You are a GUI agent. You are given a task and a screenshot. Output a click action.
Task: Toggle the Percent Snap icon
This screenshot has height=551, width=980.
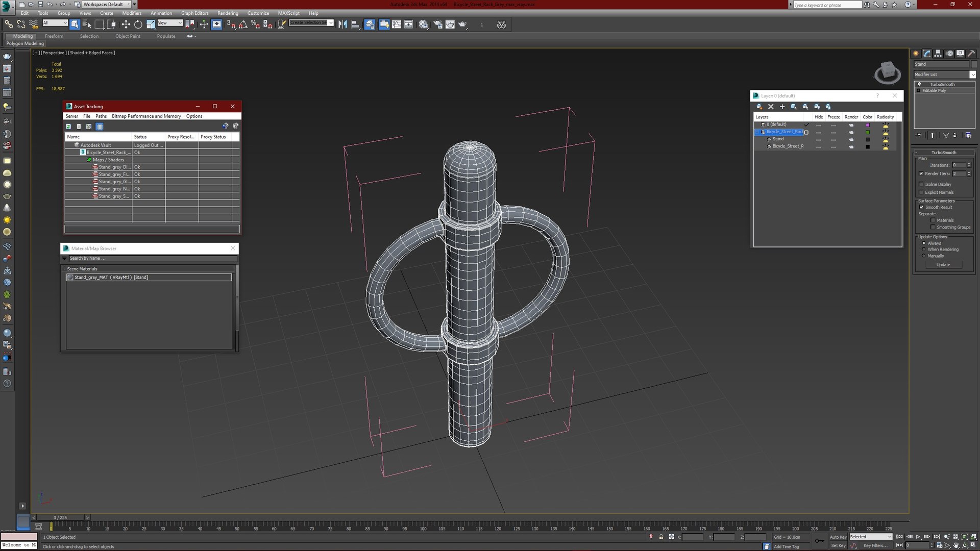[x=255, y=24]
